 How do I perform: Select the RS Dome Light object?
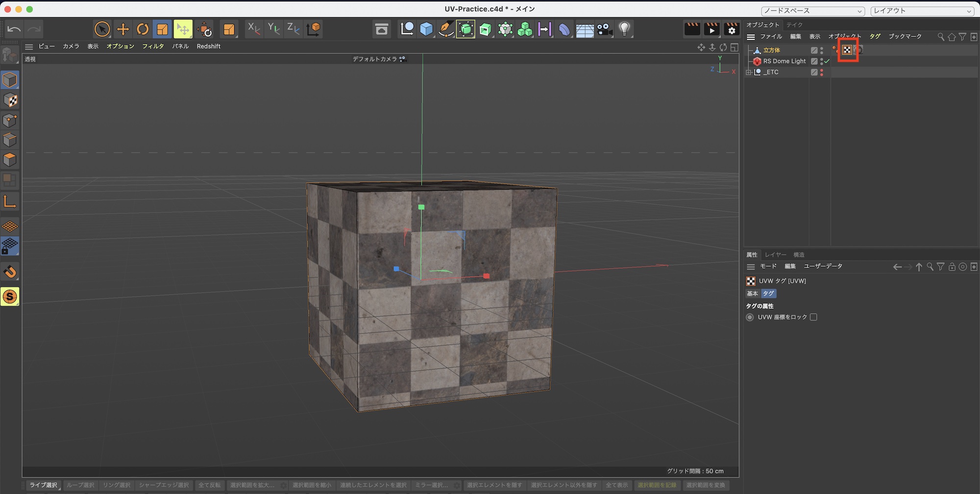pyautogui.click(x=784, y=61)
